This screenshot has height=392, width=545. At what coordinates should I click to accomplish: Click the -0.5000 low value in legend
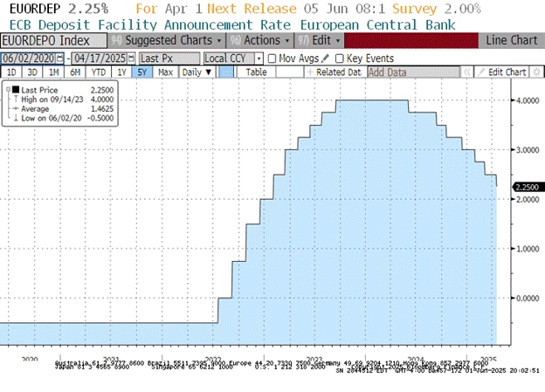(100, 118)
